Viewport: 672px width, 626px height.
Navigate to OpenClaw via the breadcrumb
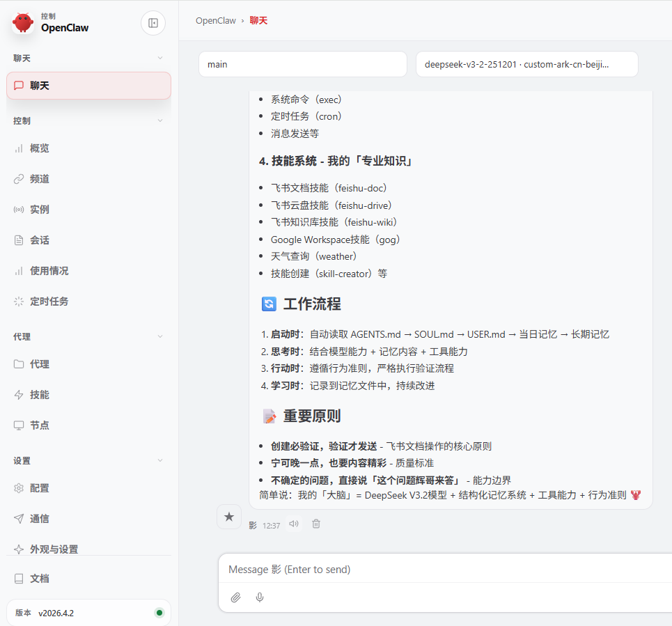click(216, 20)
